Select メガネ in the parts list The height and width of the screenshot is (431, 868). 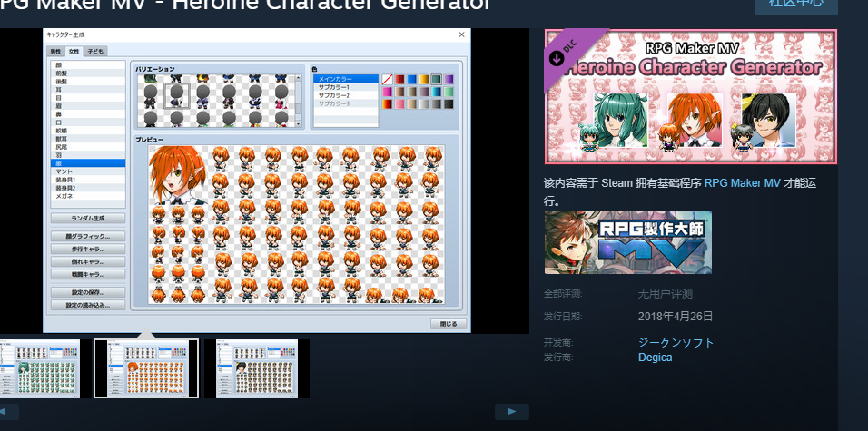88,196
